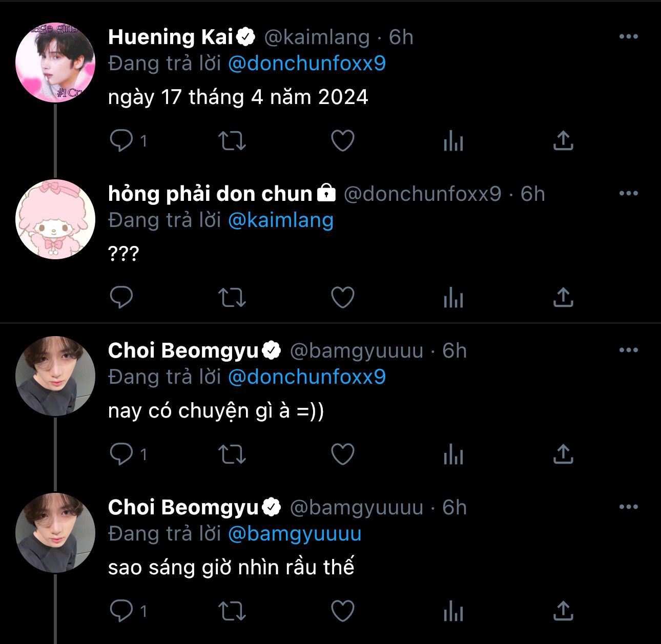Open Huening Kai's profile picture
This screenshot has width=661, height=644.
(x=55, y=63)
